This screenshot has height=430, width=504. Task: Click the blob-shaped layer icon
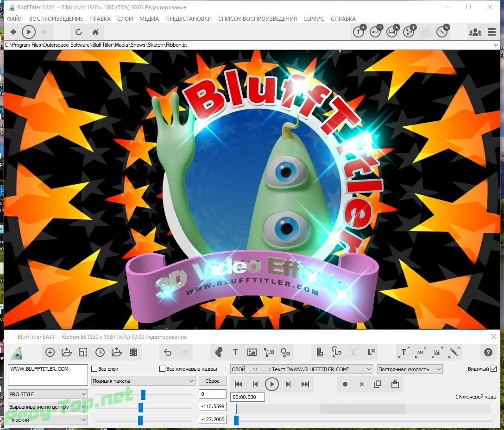pyautogui.click(x=219, y=352)
